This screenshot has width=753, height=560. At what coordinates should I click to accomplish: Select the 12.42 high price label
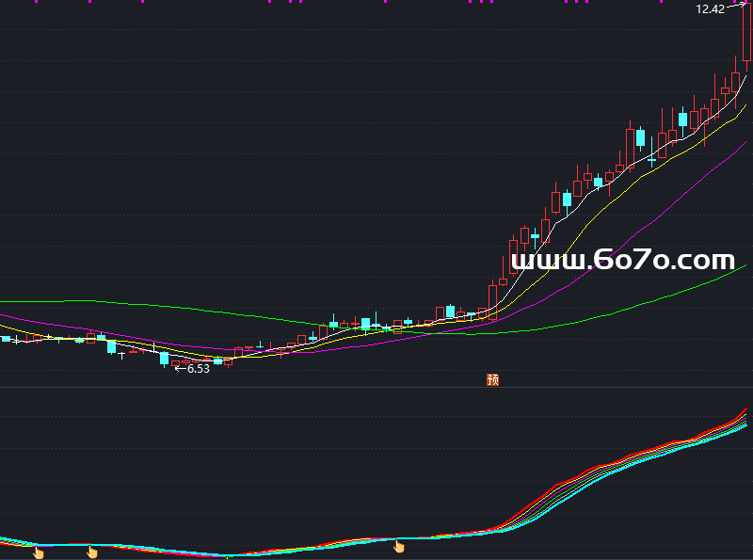click(711, 9)
